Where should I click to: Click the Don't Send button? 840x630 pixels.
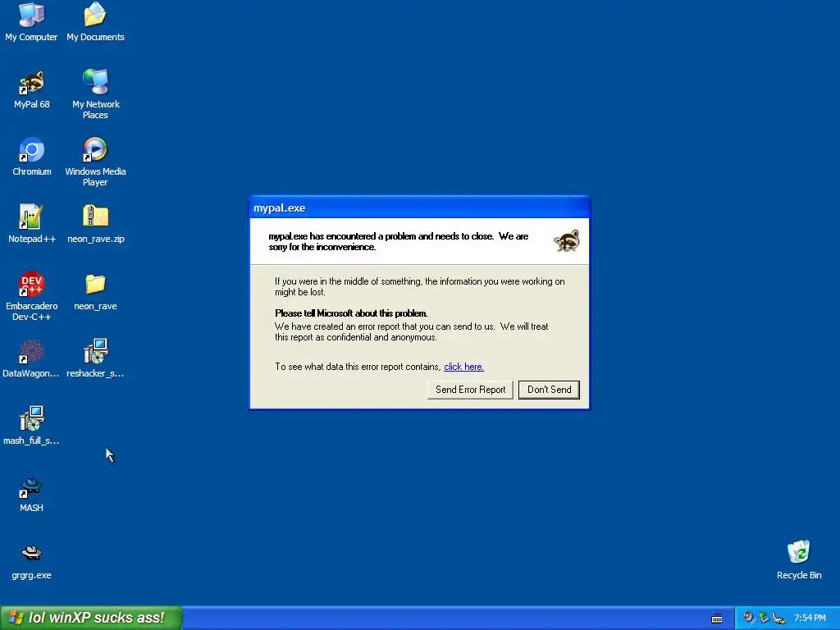coord(549,390)
